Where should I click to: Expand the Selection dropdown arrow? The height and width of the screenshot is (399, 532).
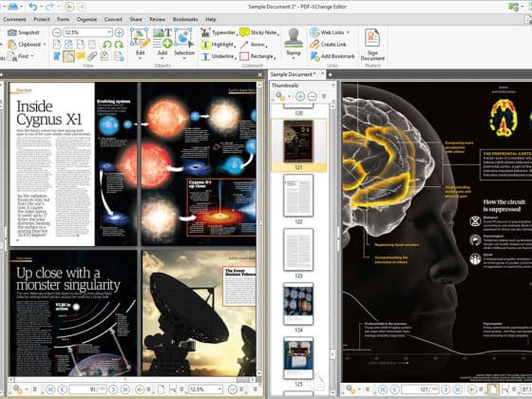tap(184, 58)
